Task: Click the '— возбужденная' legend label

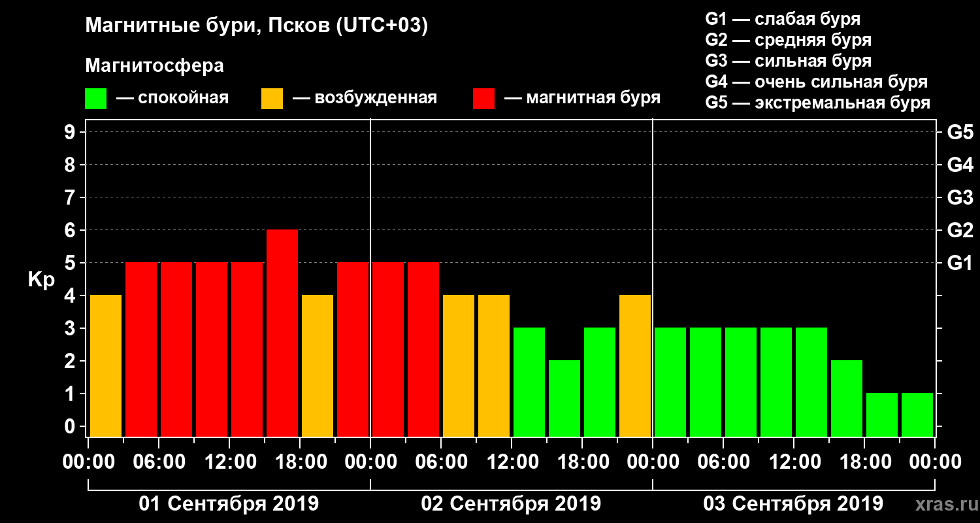Action: pos(365,98)
